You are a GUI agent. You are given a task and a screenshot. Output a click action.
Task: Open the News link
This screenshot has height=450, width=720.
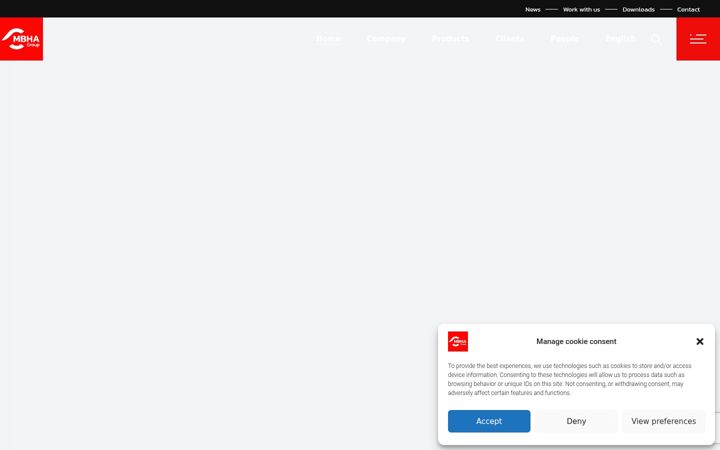533,9
